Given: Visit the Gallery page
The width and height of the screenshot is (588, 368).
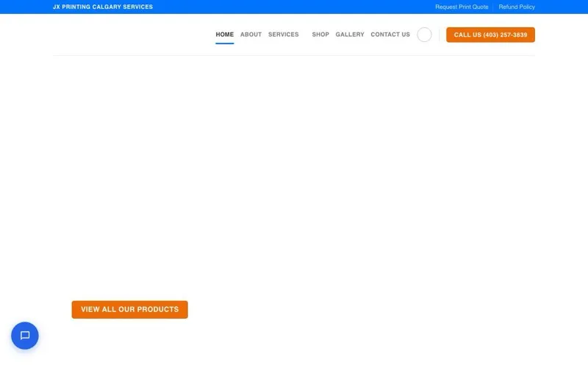Looking at the screenshot, I should pos(350,35).
